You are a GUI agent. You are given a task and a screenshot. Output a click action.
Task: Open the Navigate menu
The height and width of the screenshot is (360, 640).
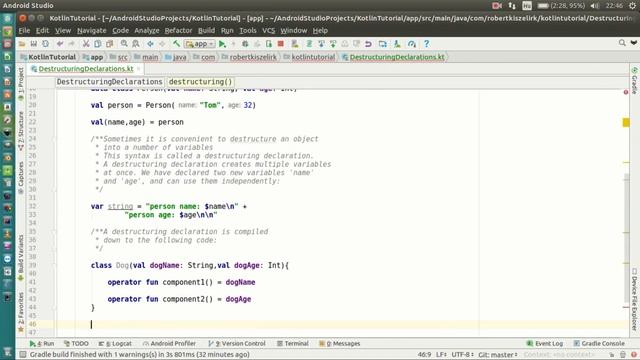(x=91, y=31)
